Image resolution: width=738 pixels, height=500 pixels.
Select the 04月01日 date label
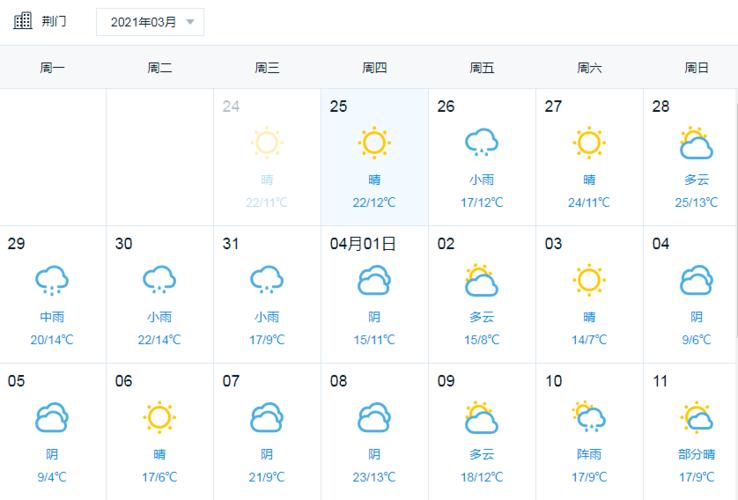click(362, 244)
